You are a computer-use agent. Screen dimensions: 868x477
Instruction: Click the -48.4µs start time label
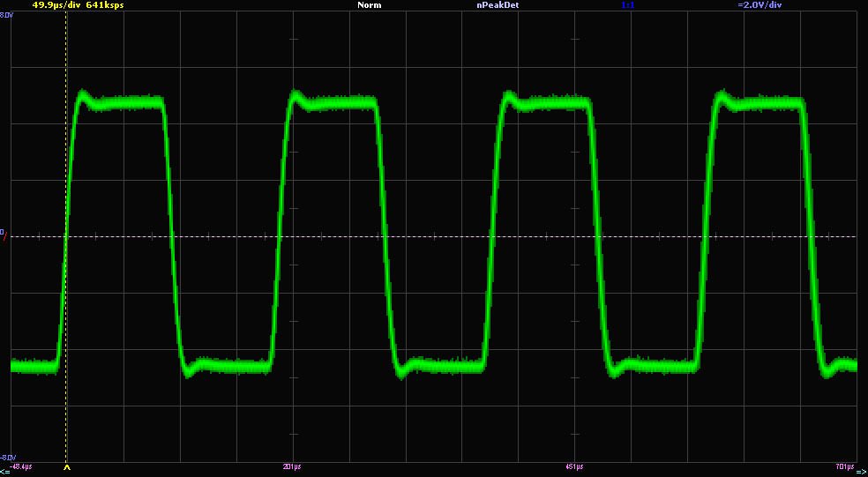21,466
